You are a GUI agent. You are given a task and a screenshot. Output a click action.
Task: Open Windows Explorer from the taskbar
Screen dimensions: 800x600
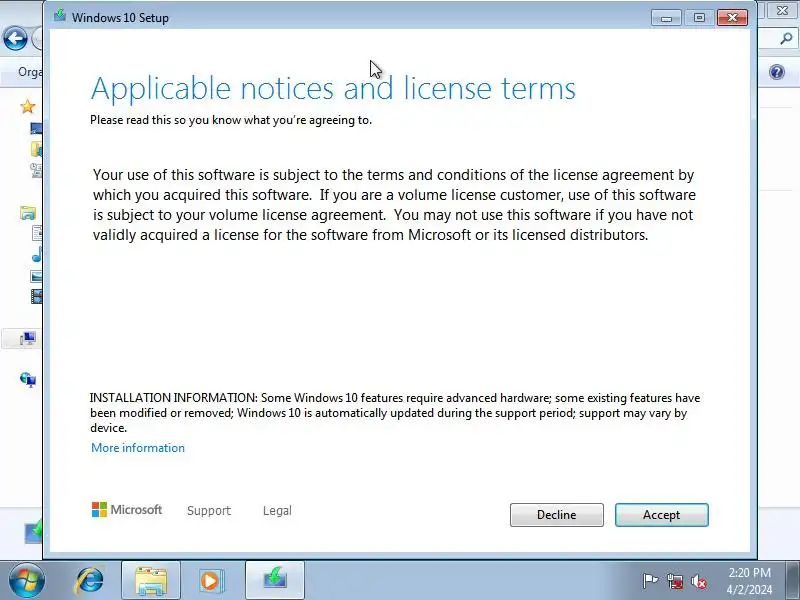151,581
